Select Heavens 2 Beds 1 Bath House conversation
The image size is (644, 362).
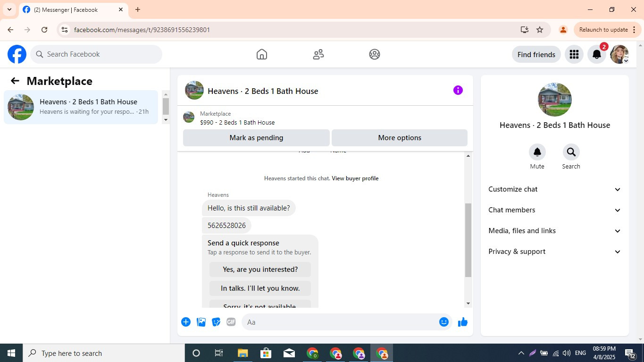click(x=81, y=107)
